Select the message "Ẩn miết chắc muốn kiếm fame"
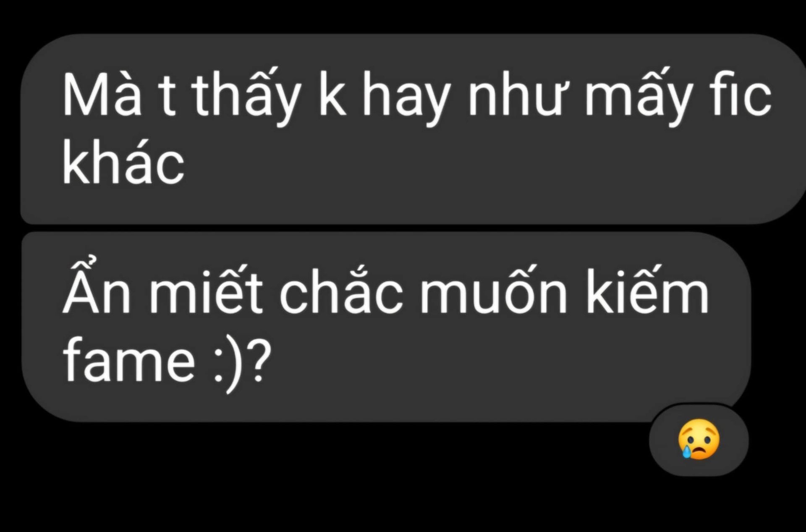This screenshot has width=806, height=532. tap(386, 327)
